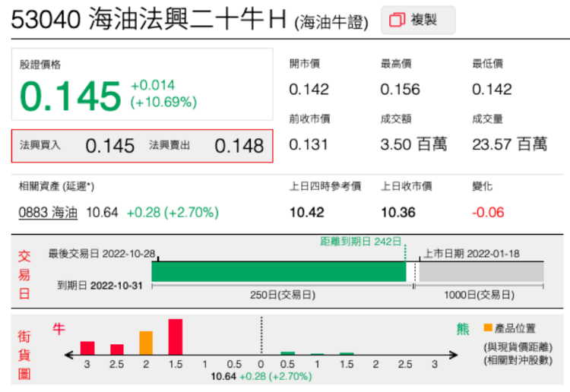Image resolution: width=570 pixels, height=392 pixels.
Task: Click the grey elapsed portion of the trading-day bar
Action: 481,272
